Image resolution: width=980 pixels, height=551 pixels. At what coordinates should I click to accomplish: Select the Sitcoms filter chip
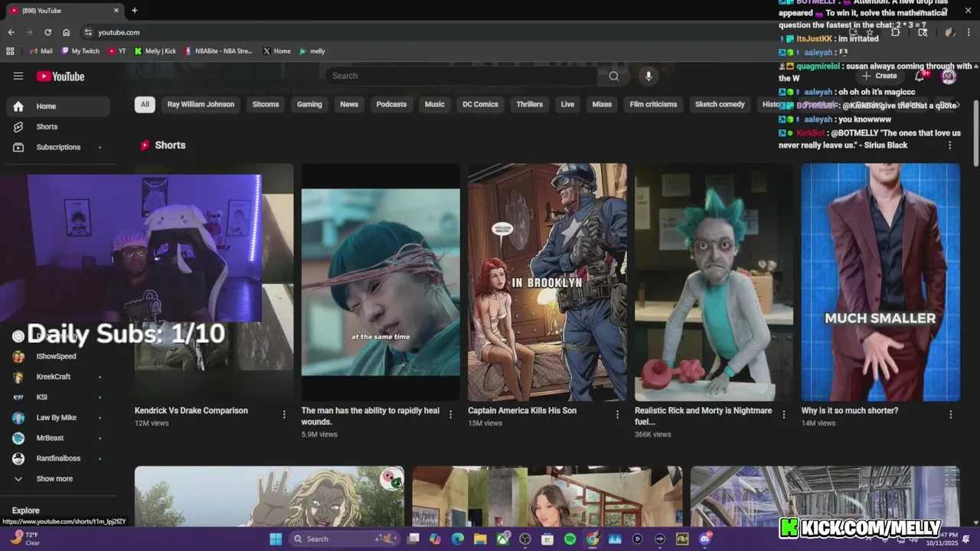pyautogui.click(x=266, y=104)
